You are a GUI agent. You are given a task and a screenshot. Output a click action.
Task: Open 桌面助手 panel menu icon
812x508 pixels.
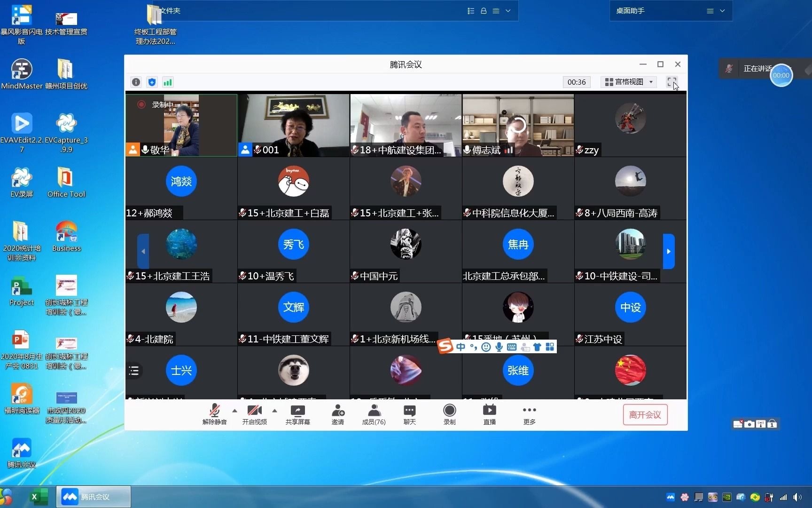(710, 11)
